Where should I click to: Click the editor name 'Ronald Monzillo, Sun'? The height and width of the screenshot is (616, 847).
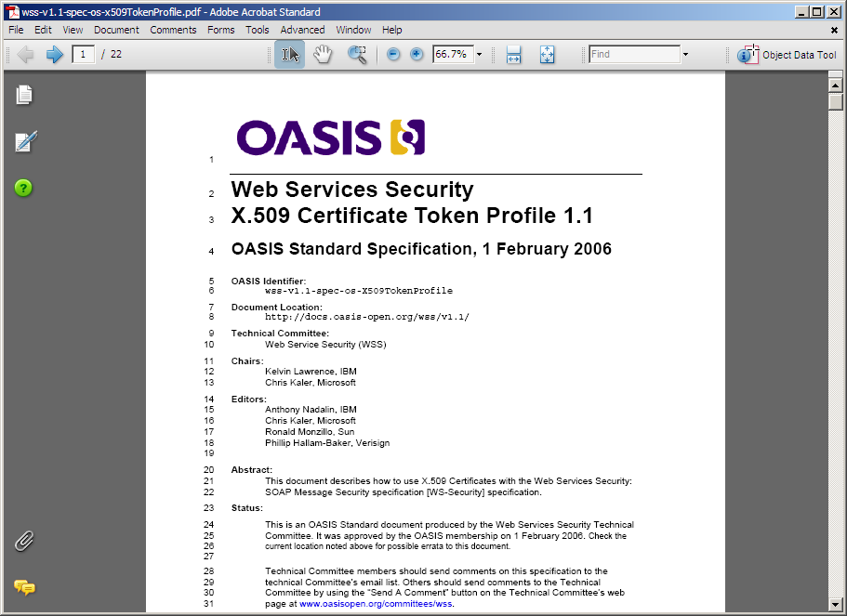pos(310,432)
